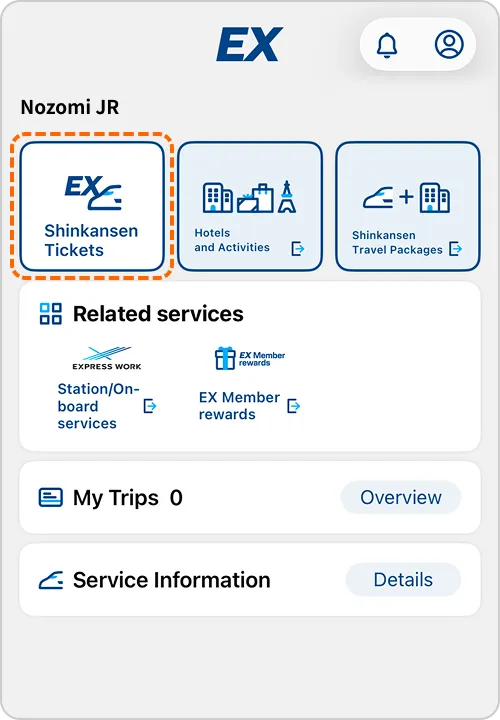Click the external-link icon beside EX Member rewards
The image size is (500, 720).
point(293,406)
